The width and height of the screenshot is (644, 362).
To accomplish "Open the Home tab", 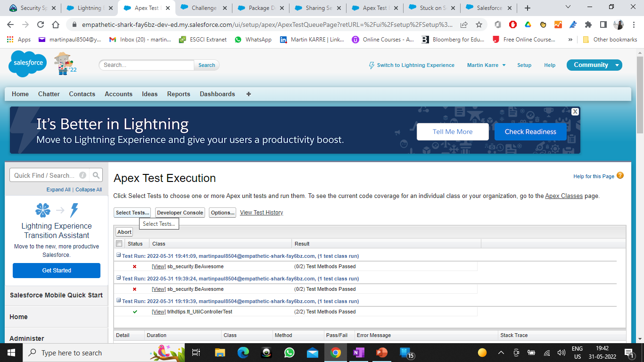I will [x=20, y=94].
